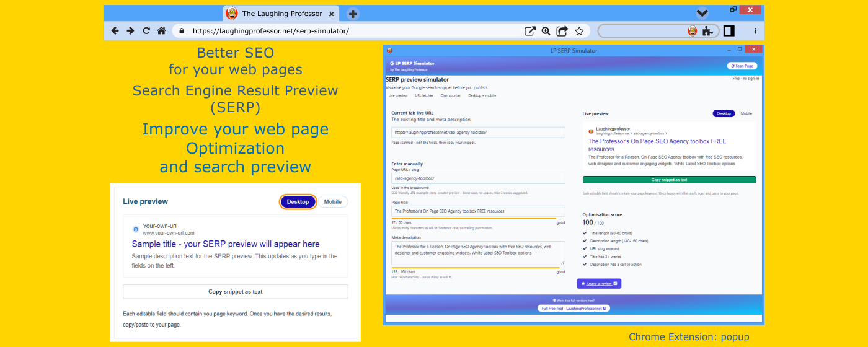Click the Scan Page button in the popup
868x347 pixels.
click(742, 66)
